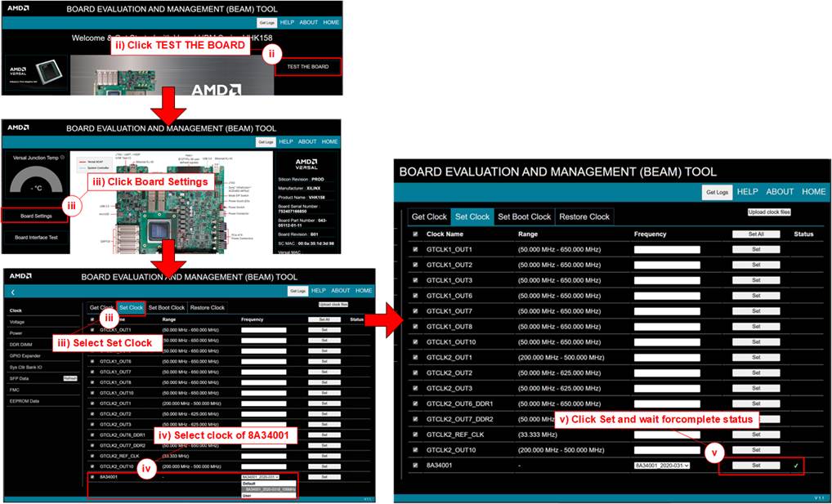
Task: Go to HOME from the sidebar clock screen
Action: pyautogui.click(x=364, y=290)
